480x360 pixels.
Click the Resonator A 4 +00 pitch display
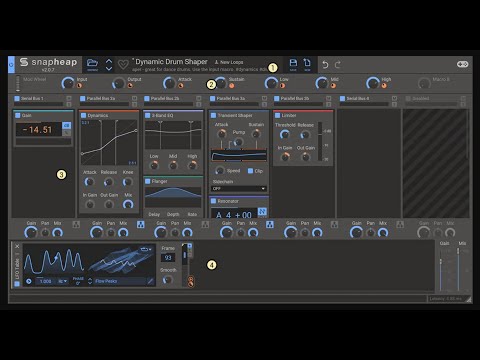tap(234, 214)
